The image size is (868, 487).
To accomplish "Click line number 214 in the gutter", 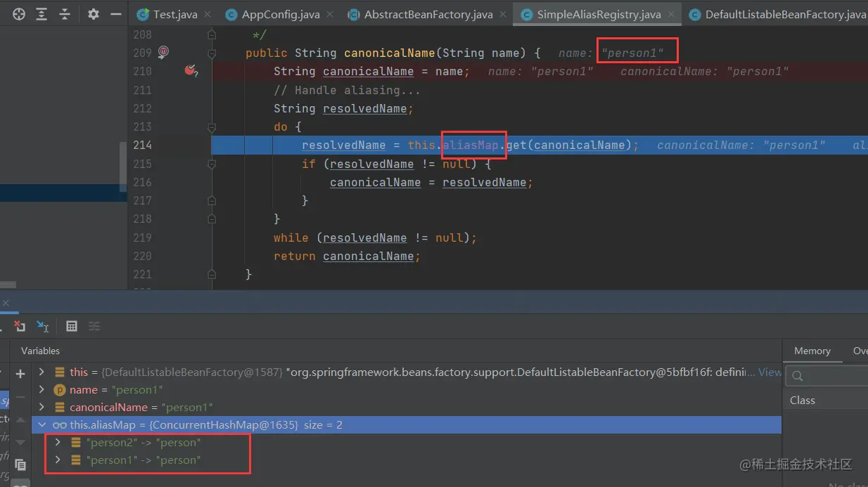I will point(142,145).
